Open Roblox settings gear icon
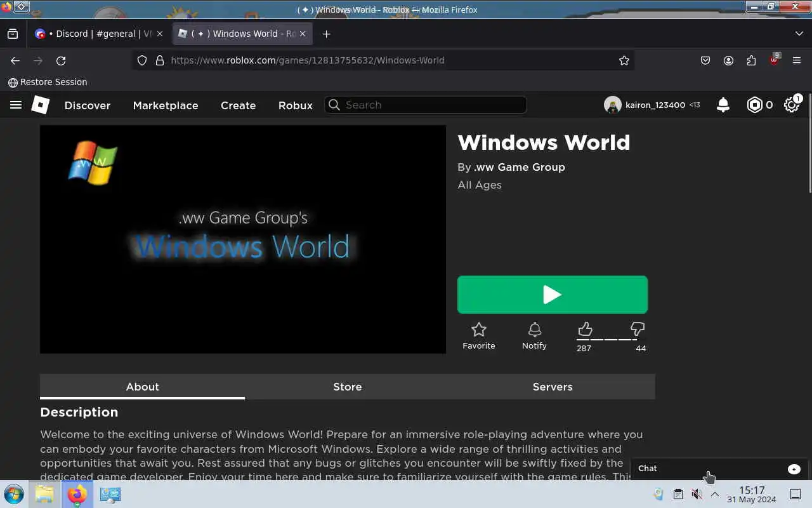 pyautogui.click(x=792, y=105)
